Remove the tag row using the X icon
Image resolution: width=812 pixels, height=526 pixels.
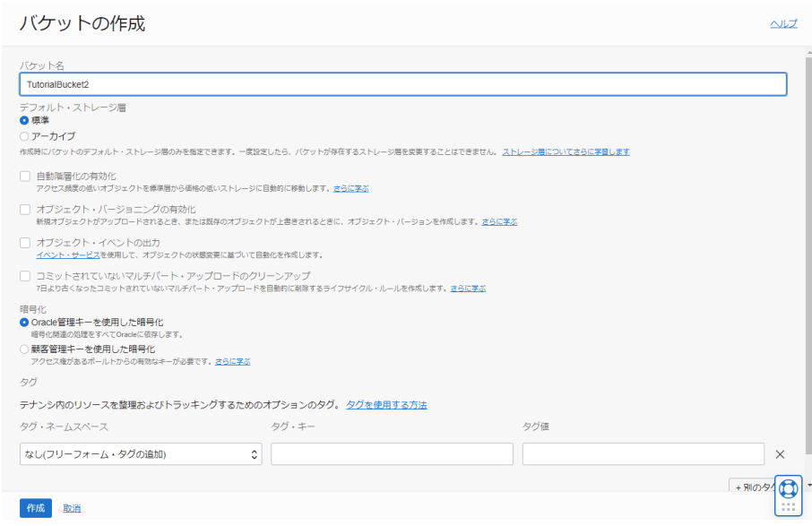pyautogui.click(x=781, y=453)
